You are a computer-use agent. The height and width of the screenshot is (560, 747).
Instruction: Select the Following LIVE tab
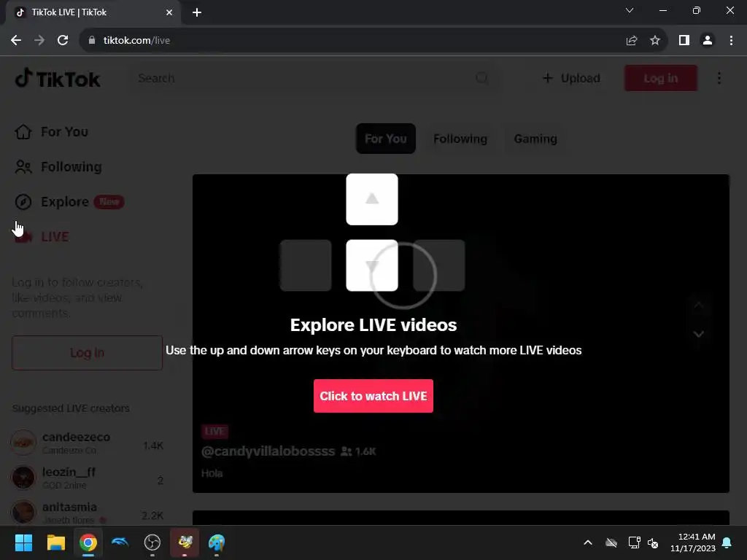tap(460, 139)
